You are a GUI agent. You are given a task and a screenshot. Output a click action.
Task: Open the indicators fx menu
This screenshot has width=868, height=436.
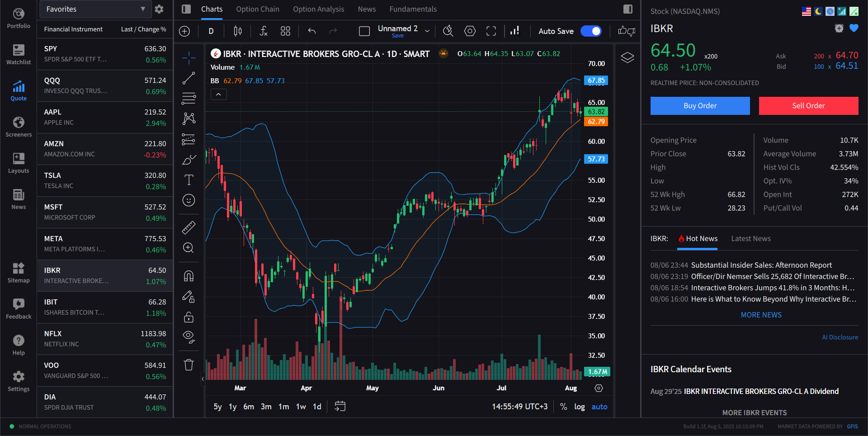(x=264, y=31)
